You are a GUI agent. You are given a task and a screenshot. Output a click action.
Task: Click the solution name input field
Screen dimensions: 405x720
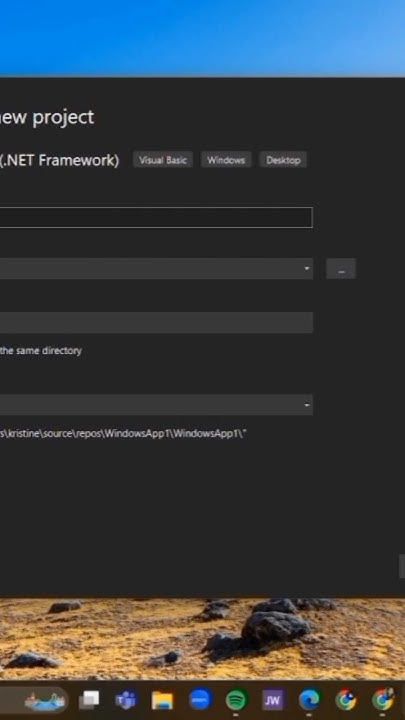156,322
